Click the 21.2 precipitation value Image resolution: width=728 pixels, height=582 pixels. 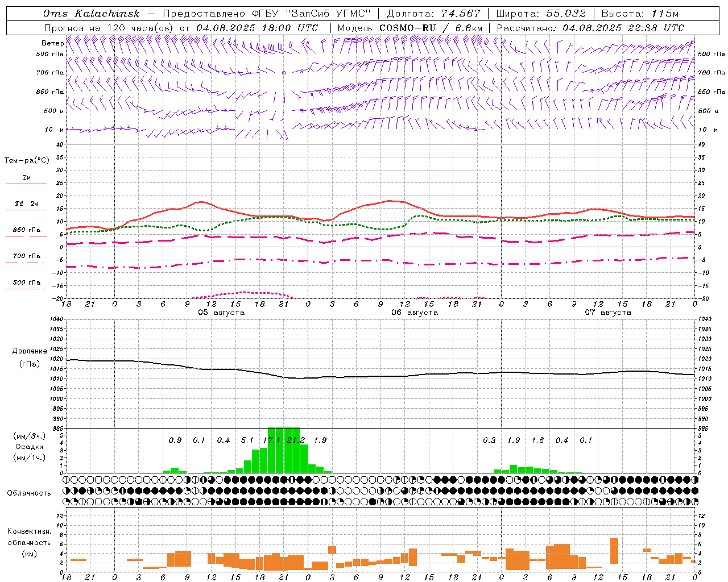(296, 440)
